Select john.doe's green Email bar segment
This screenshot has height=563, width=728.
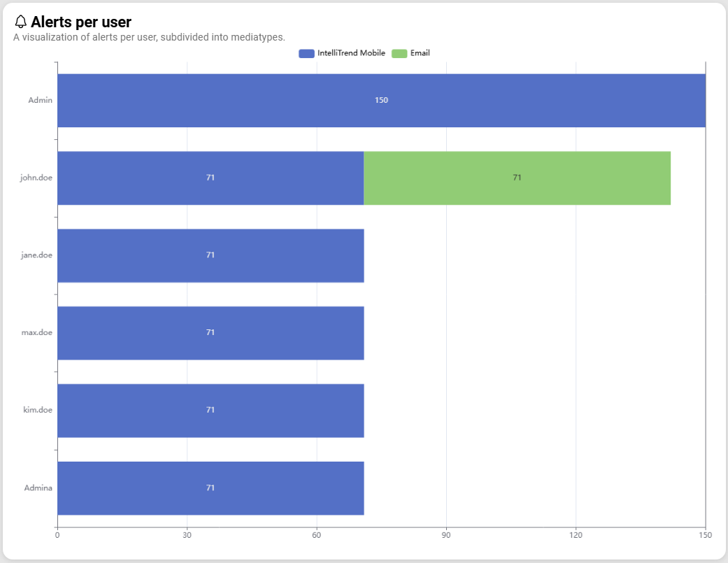[517, 178]
